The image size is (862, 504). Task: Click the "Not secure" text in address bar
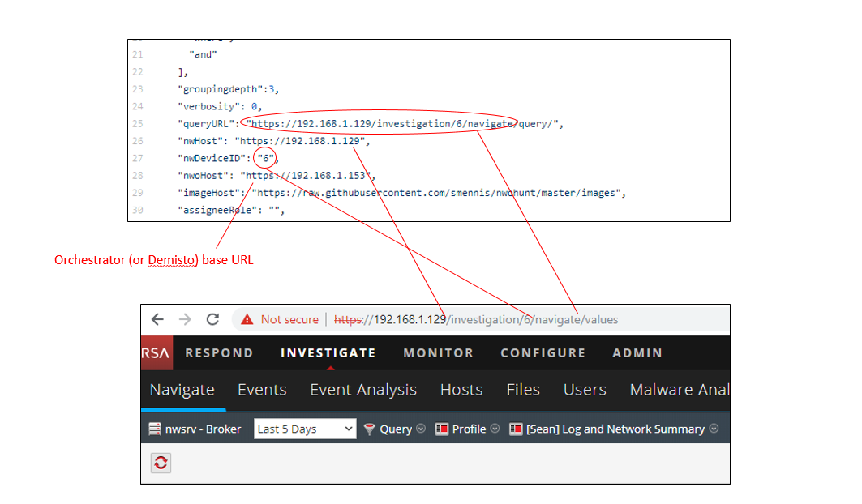pos(289,319)
